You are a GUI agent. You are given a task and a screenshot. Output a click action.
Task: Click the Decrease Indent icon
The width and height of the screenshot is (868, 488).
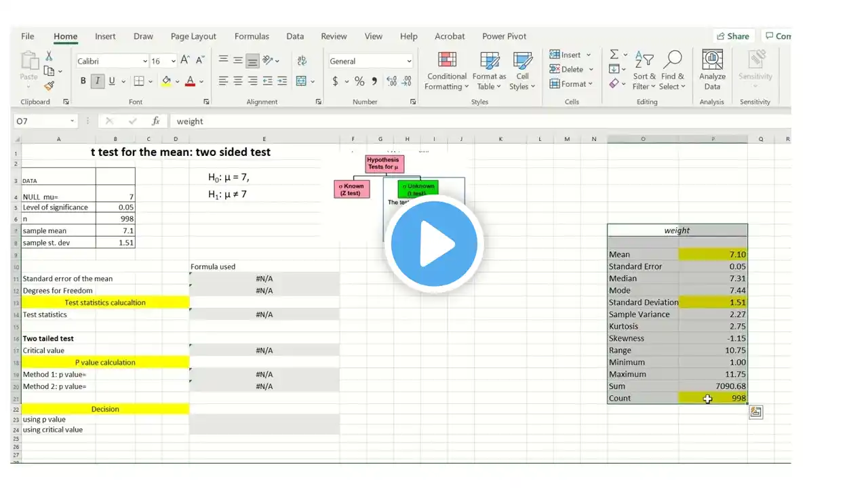[x=268, y=81]
